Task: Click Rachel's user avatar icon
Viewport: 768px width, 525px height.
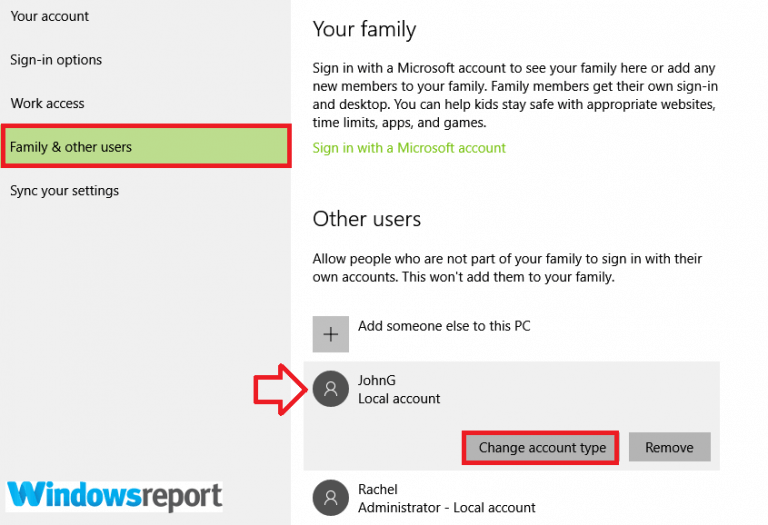Action: click(x=331, y=498)
